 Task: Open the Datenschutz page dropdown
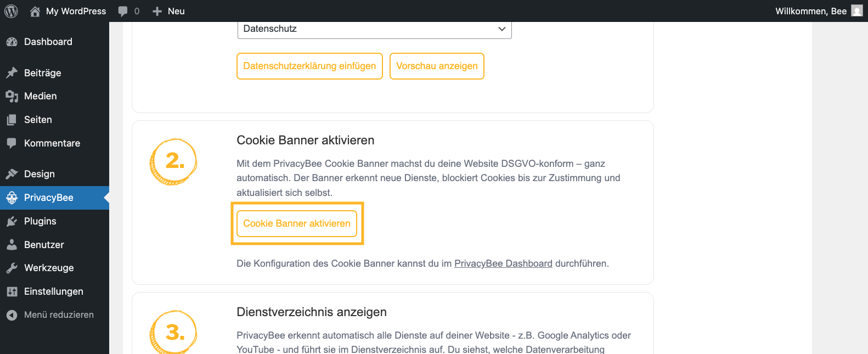tap(375, 29)
